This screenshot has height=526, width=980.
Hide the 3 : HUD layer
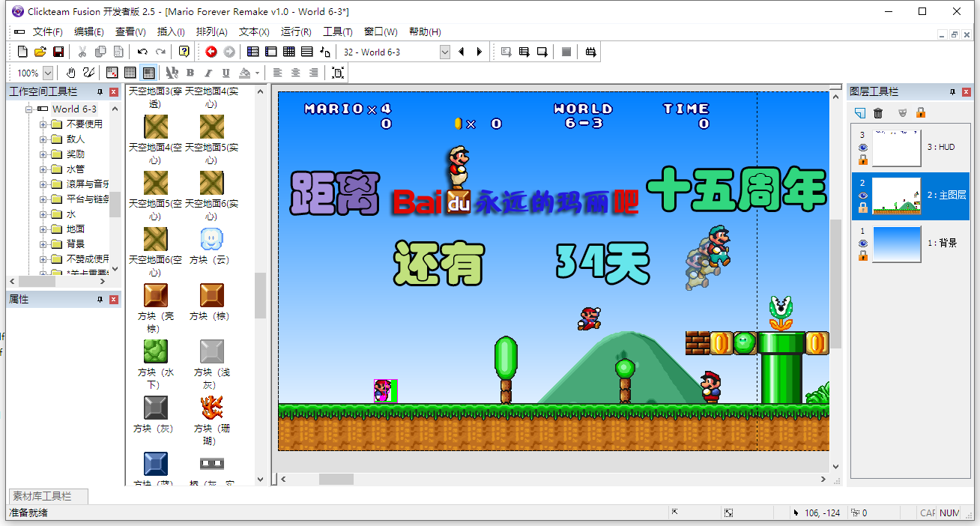click(x=863, y=148)
